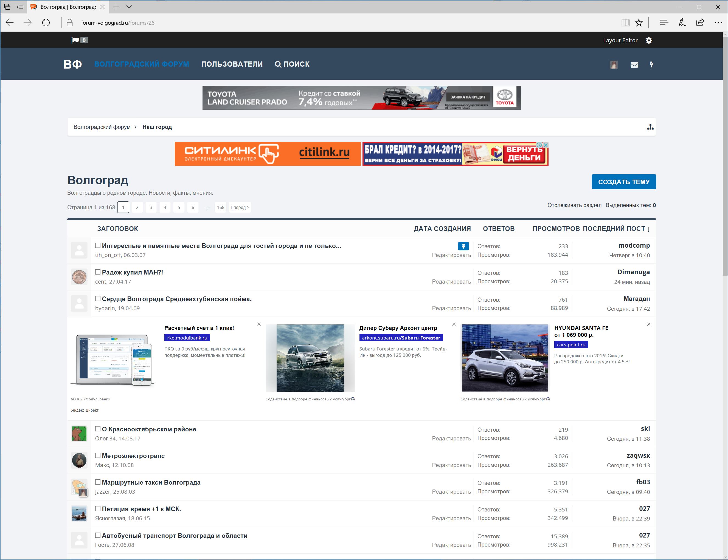
Task: Expand page jump arrow in pagination
Action: pos(207,208)
